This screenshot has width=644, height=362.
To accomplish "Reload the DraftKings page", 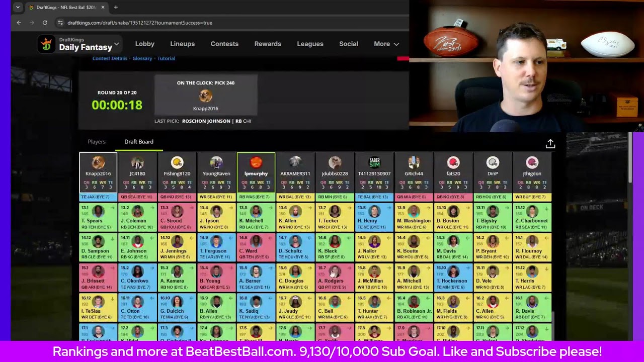I will (x=45, y=23).
